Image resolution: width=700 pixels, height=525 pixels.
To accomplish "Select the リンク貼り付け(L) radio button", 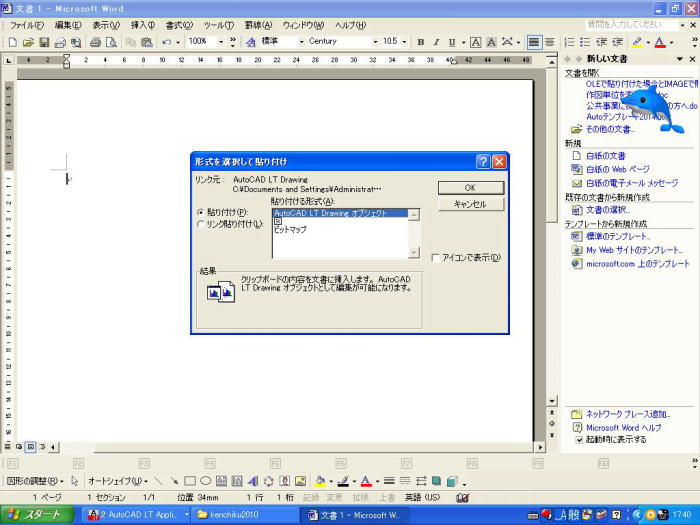I will pyautogui.click(x=201, y=224).
